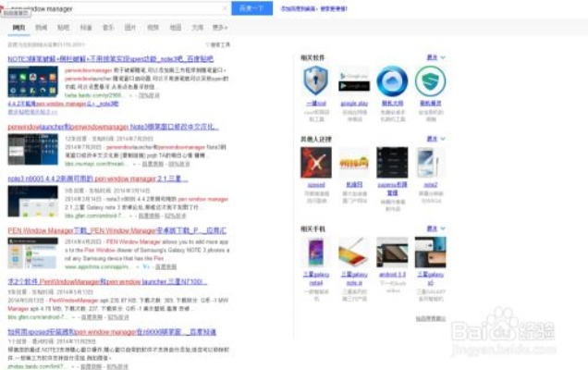Expand the 其他人还搜 section

point(433,139)
